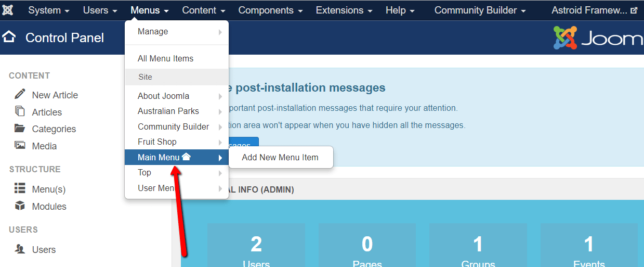Open Users link in sidebar
The width and height of the screenshot is (644, 267).
click(x=44, y=249)
